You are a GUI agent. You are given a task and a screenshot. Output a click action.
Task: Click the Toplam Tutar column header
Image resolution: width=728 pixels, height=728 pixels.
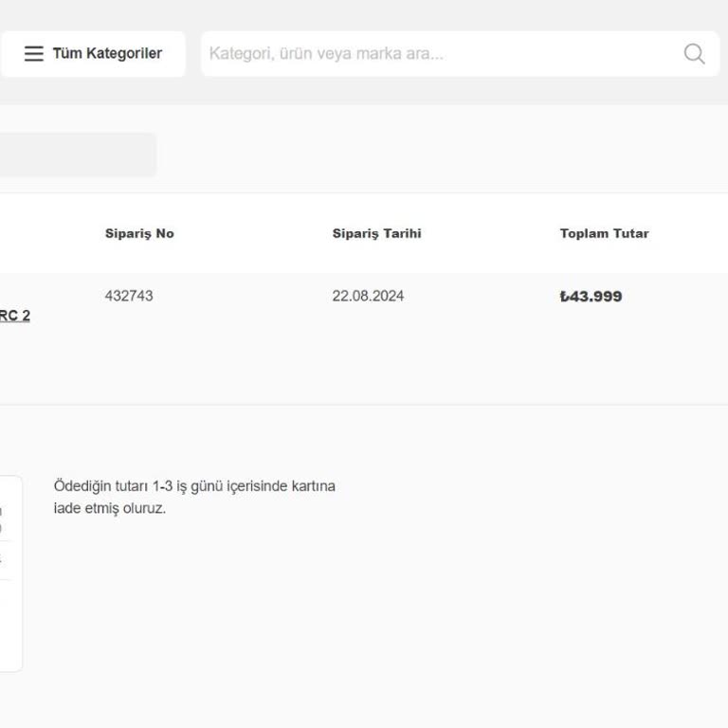click(x=604, y=233)
